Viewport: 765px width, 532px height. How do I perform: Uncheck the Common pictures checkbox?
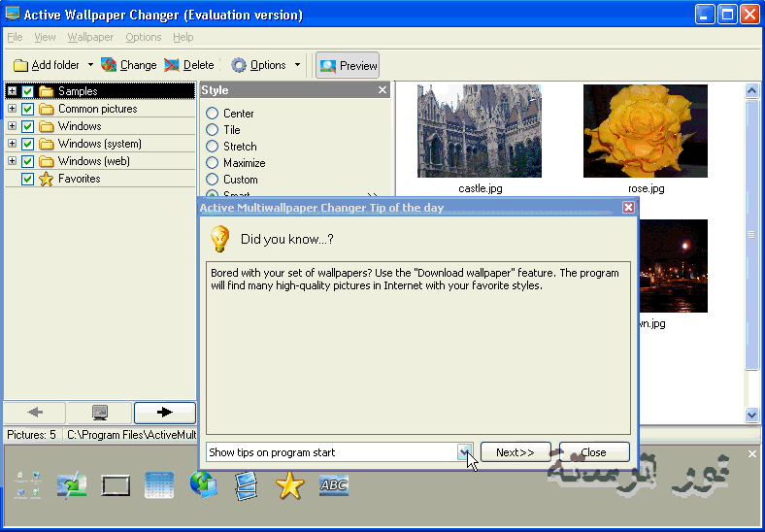click(x=28, y=109)
